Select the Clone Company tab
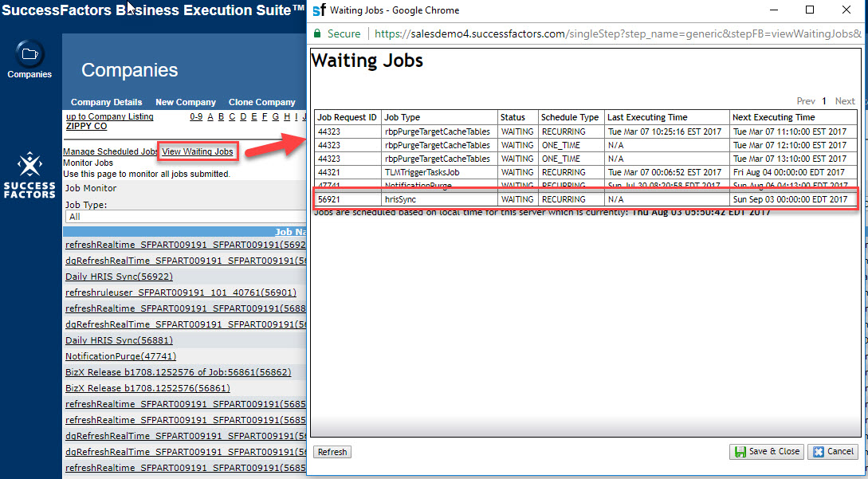Viewport: 868px width, 479px height. coord(262,102)
